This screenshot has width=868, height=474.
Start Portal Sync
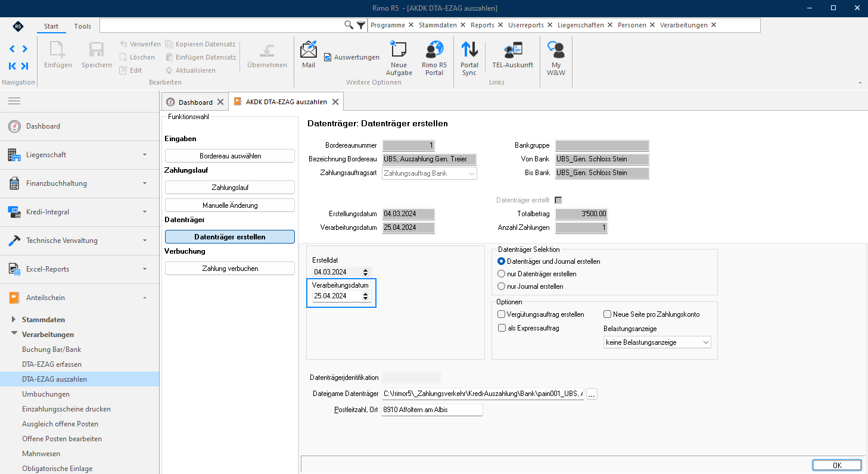point(469,58)
